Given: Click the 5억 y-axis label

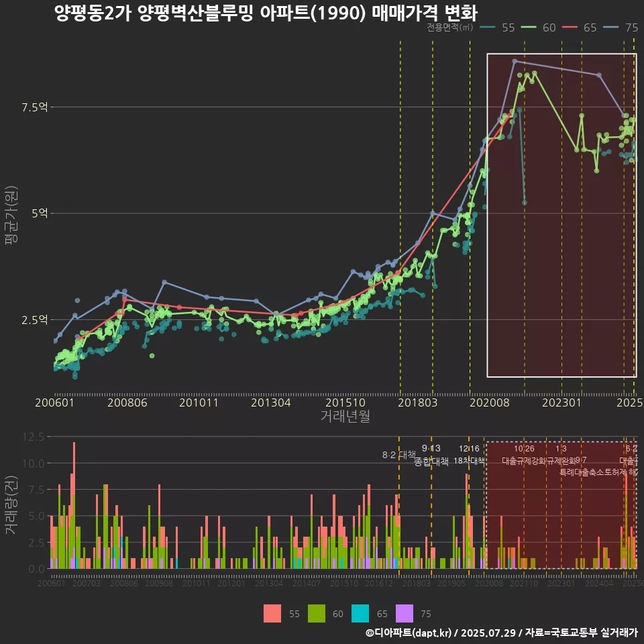Looking at the screenshot, I should pos(40,213).
